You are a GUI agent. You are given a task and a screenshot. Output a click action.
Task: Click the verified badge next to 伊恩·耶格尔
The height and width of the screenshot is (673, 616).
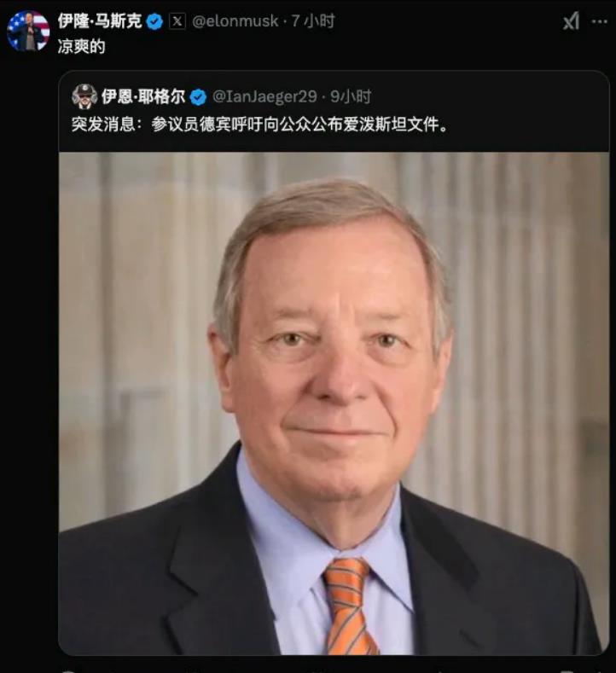click(198, 97)
